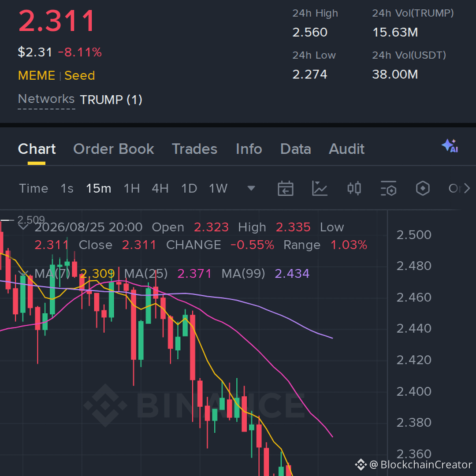The width and height of the screenshot is (476, 476).
Task: Select the 4H interval
Action: [160, 189]
